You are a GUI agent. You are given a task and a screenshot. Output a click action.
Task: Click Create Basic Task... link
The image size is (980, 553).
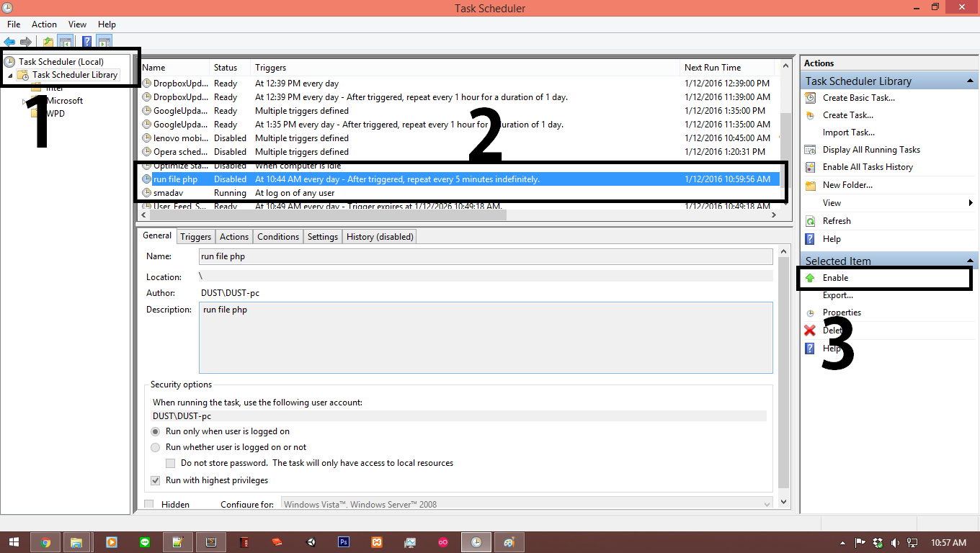pos(859,98)
